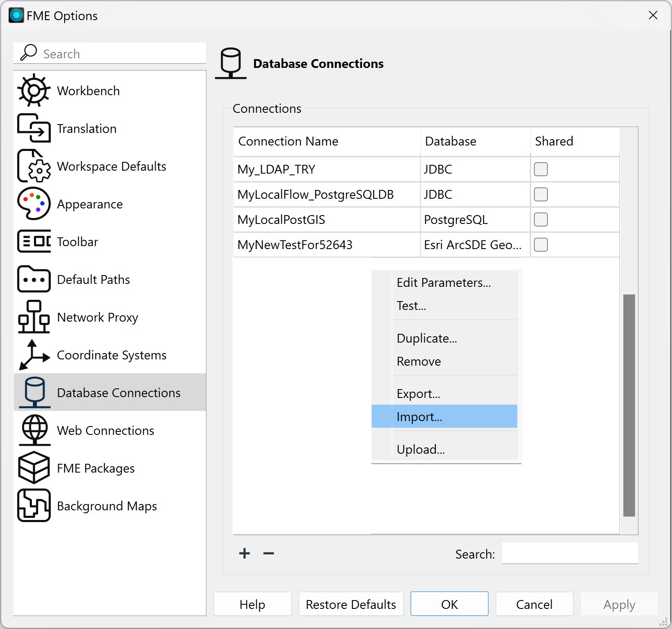This screenshot has width=672, height=629.
Task: Click the Help button
Action: pyautogui.click(x=253, y=604)
